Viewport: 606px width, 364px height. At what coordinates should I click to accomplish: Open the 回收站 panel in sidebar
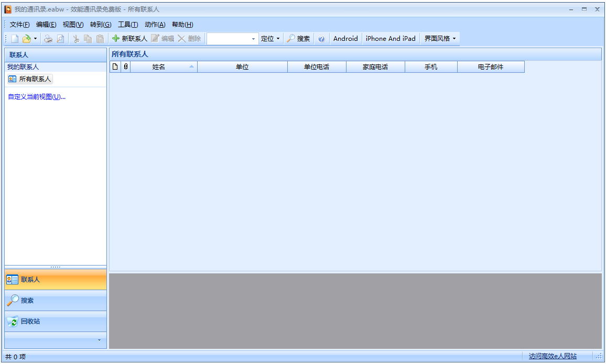pos(55,322)
